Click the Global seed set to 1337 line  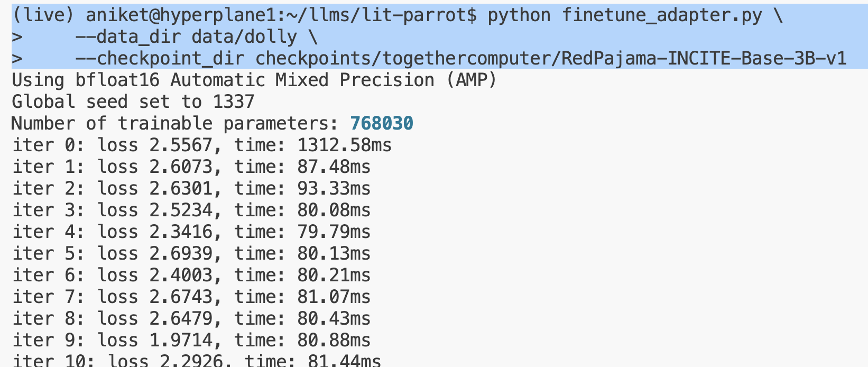coord(133,102)
